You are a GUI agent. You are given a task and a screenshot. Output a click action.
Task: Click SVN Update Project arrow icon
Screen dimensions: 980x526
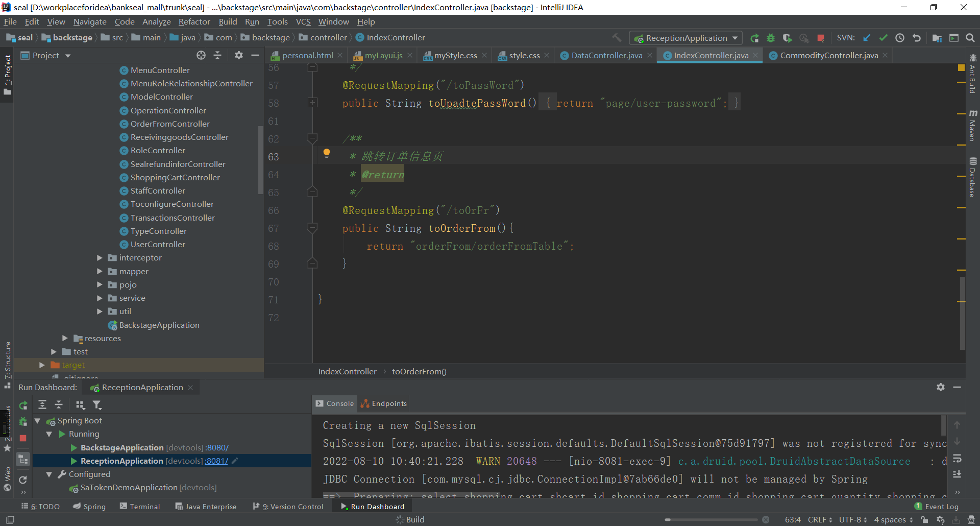(x=867, y=38)
